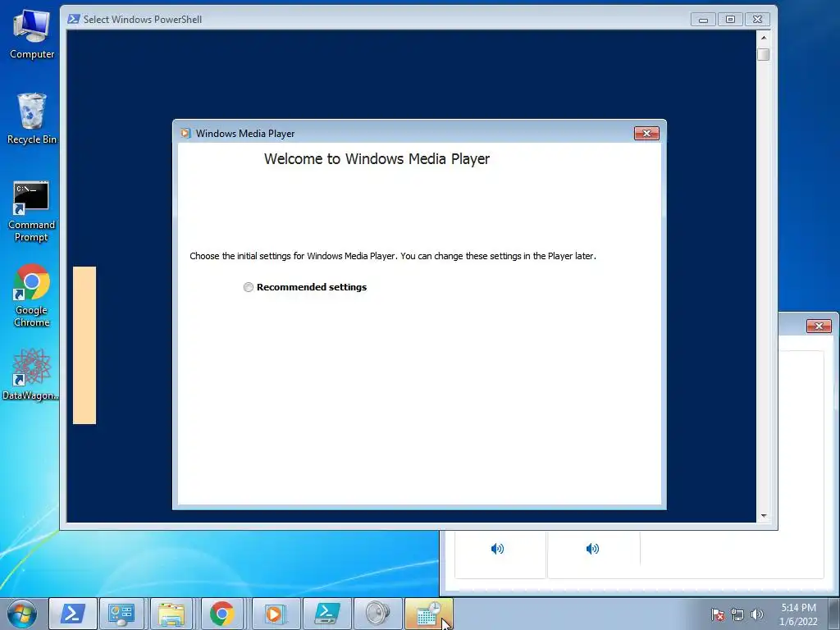This screenshot has height=630, width=840.
Task: Select the Recycle Bin desktop icon
Action: (32, 119)
